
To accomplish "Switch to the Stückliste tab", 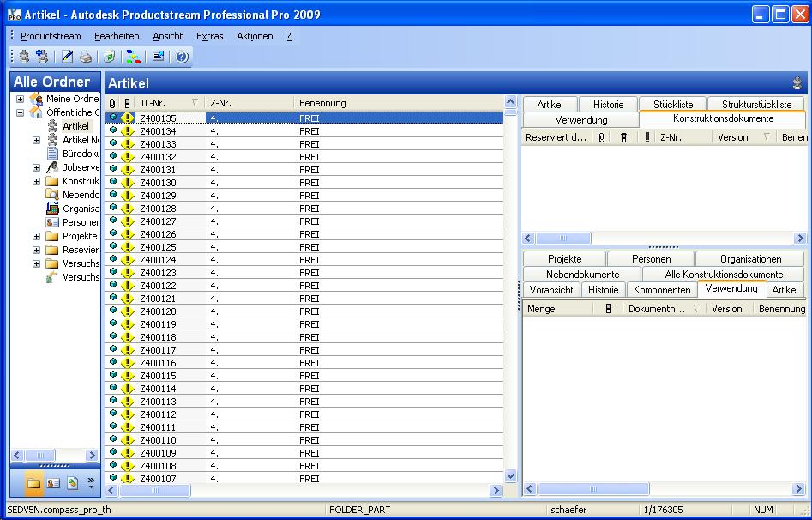I will (673, 104).
